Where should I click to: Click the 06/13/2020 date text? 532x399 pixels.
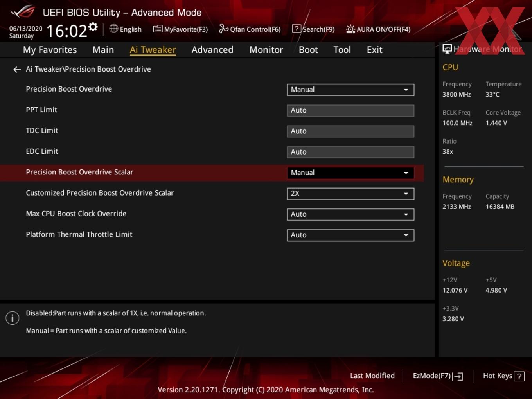coord(26,29)
